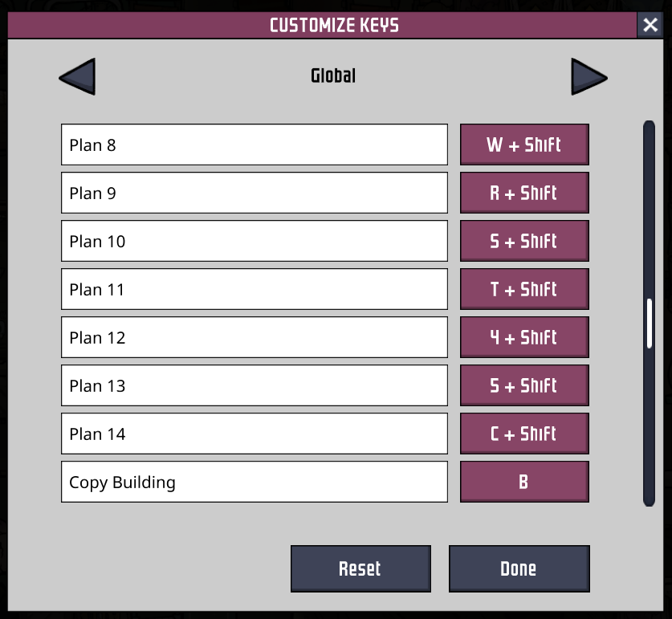Change the Plan 9 R + Shift binding

[524, 193]
